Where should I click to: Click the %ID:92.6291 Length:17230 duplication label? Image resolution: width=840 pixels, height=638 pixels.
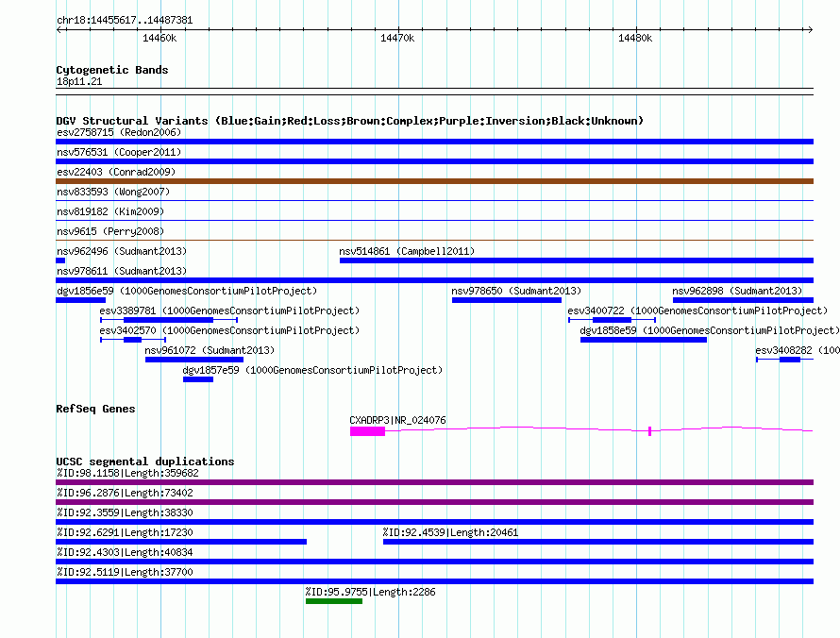(x=125, y=532)
